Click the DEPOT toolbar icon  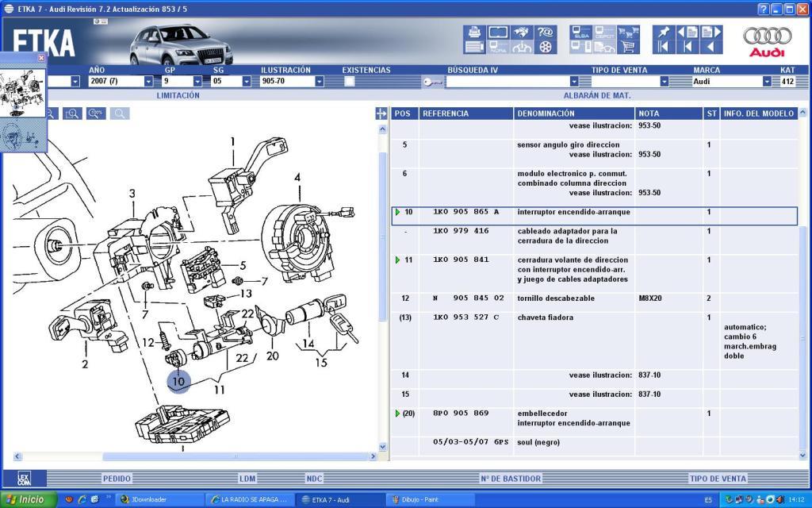pyautogui.click(x=604, y=32)
